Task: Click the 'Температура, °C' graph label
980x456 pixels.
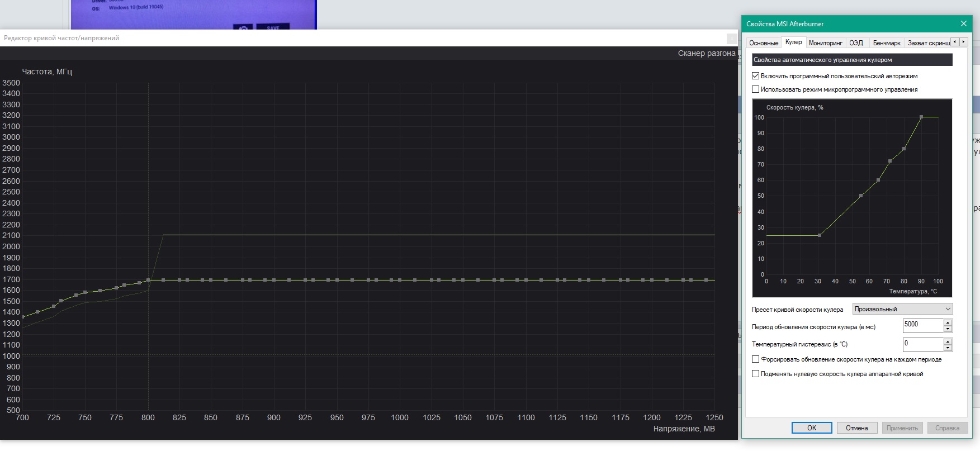Action: (913, 291)
